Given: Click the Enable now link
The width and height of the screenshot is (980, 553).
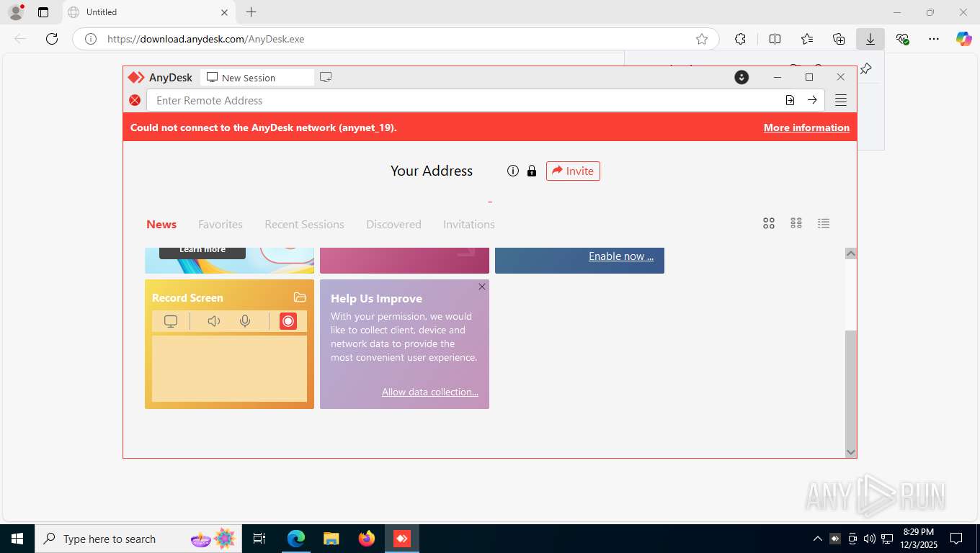Looking at the screenshot, I should click(x=621, y=256).
